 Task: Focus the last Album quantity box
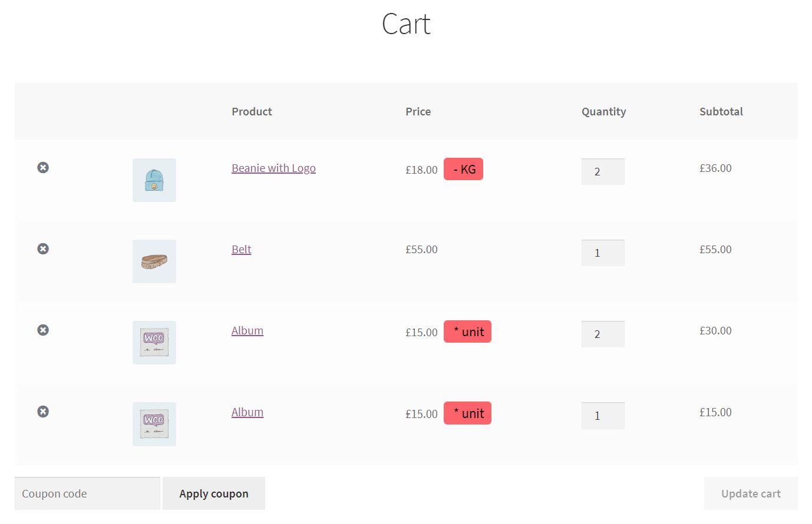(603, 416)
